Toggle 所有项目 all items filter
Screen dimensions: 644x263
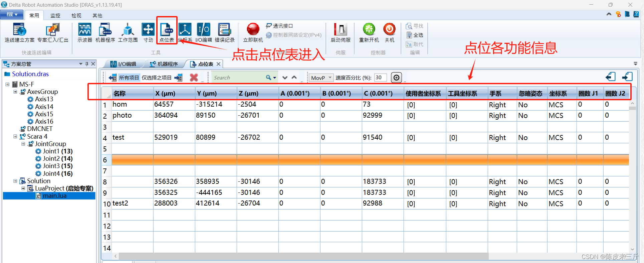point(129,78)
